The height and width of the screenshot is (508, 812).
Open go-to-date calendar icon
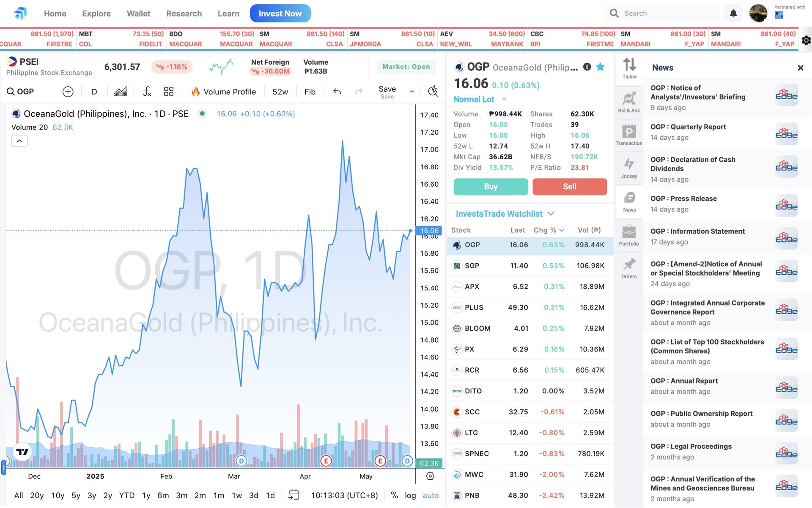294,495
